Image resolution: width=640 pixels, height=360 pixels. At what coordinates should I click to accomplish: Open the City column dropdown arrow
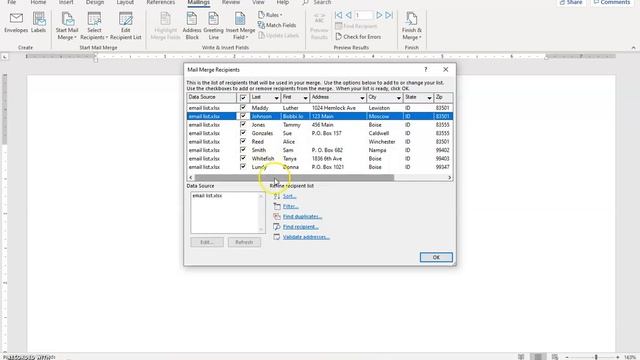[398, 98]
